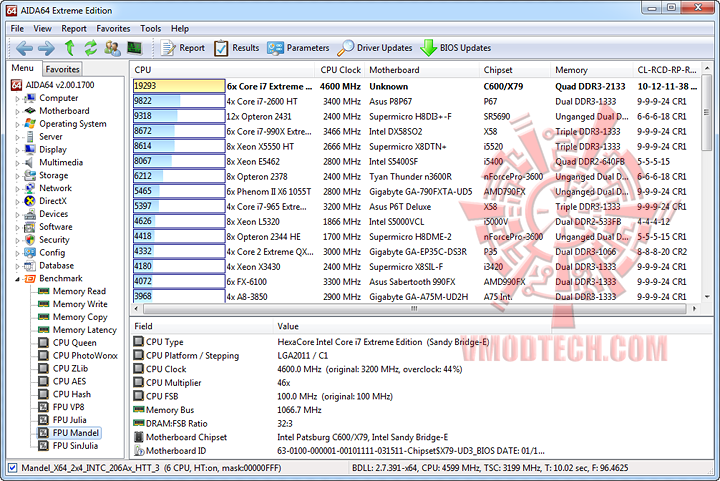Click the Refresh icon in toolbar

[x=90, y=48]
